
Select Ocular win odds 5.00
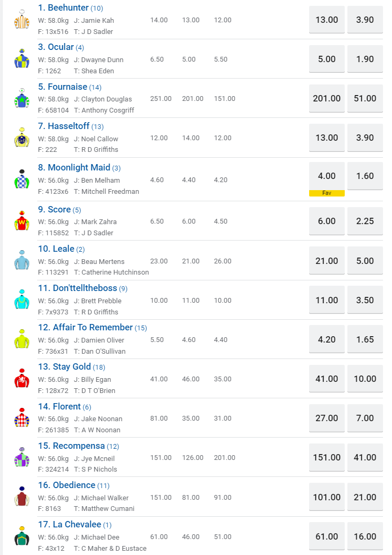[x=327, y=59]
